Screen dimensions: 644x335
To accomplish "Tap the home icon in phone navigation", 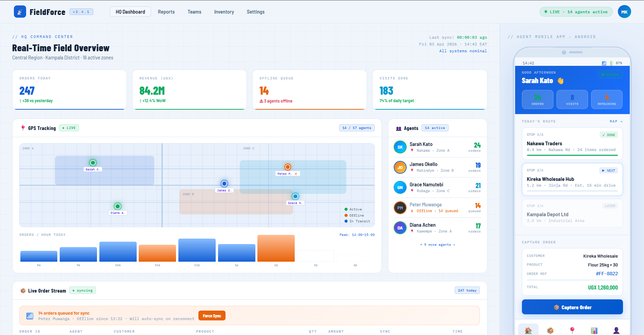I will click(x=528, y=330).
